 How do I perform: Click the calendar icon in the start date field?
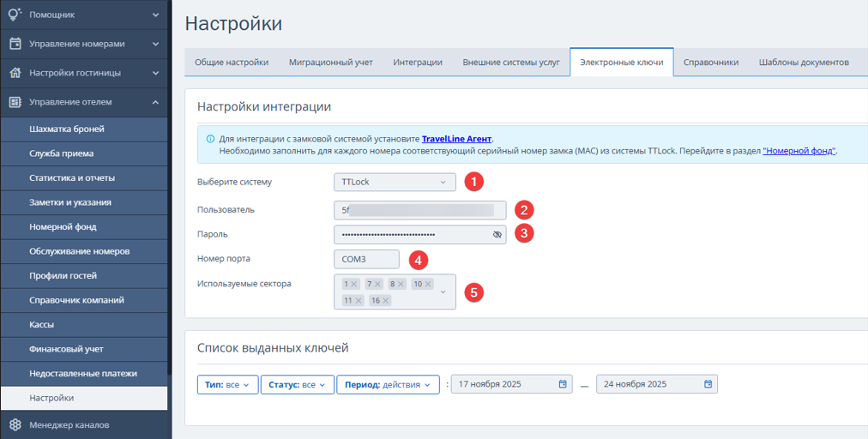click(x=563, y=384)
